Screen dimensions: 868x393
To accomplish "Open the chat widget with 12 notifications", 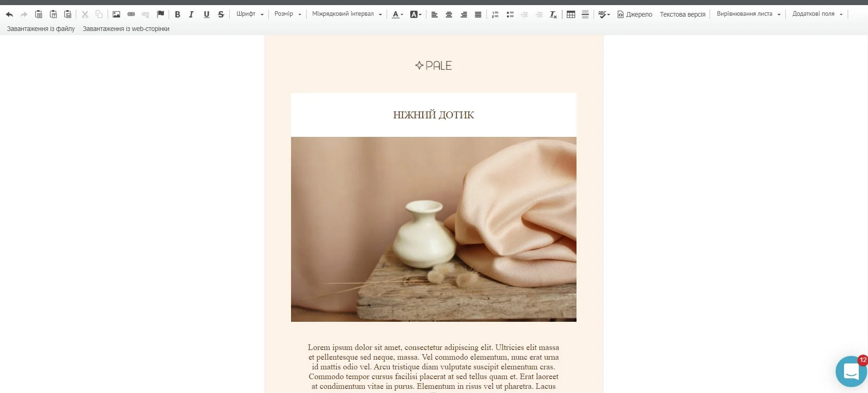I will [x=851, y=371].
